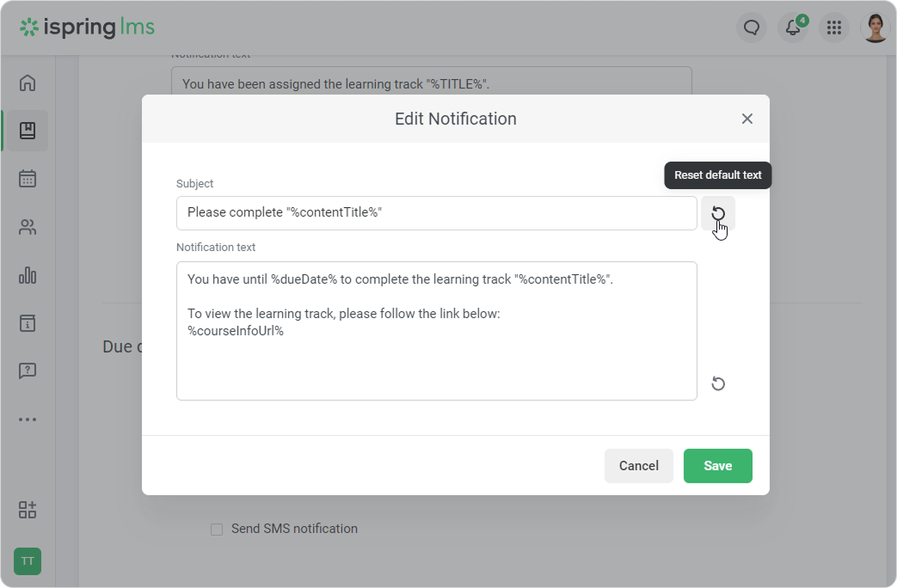897x588 pixels.
Task: Toggle Send SMS notification checkbox
Action: coord(217,530)
